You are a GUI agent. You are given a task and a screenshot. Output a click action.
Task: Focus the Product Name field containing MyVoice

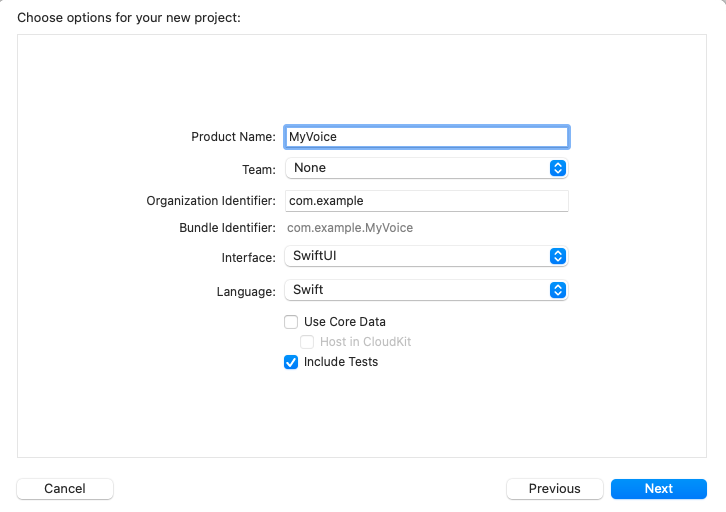click(426, 137)
